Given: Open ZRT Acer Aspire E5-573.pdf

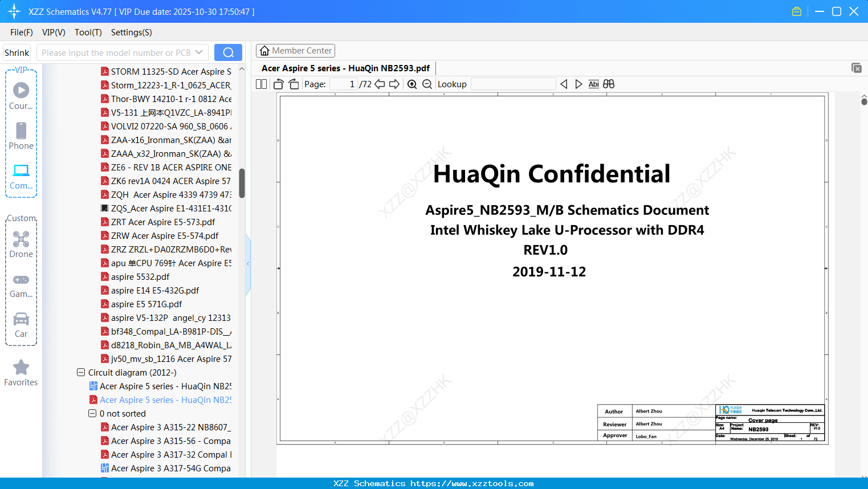Looking at the screenshot, I should (x=158, y=222).
